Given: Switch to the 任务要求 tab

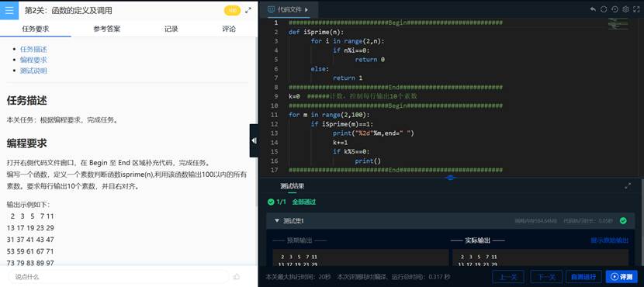Looking at the screenshot, I should point(36,29).
